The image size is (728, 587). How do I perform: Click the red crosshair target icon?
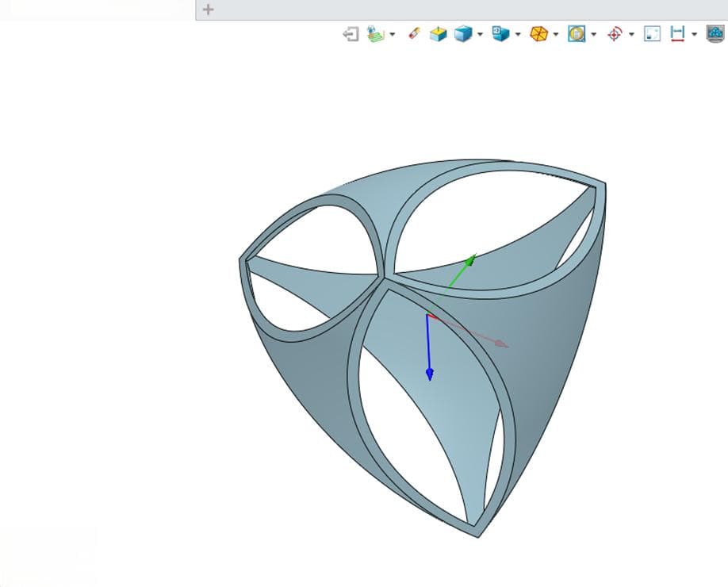(x=615, y=34)
